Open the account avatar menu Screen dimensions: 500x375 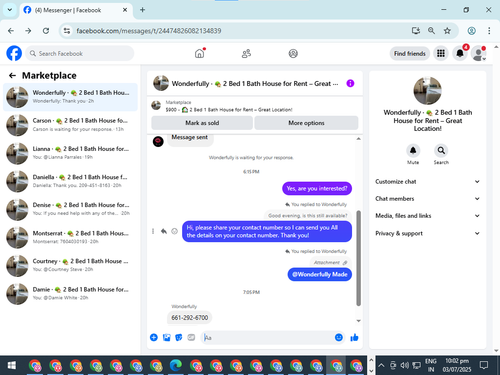(479, 53)
